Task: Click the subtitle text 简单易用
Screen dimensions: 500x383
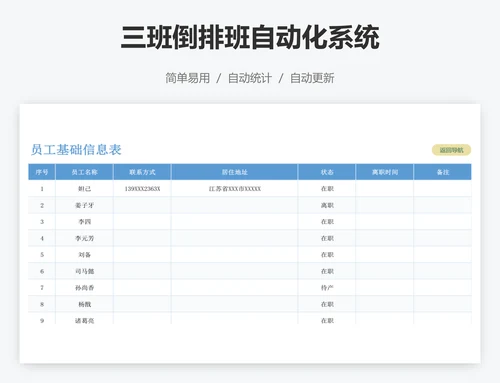Action: pyautogui.click(x=188, y=78)
